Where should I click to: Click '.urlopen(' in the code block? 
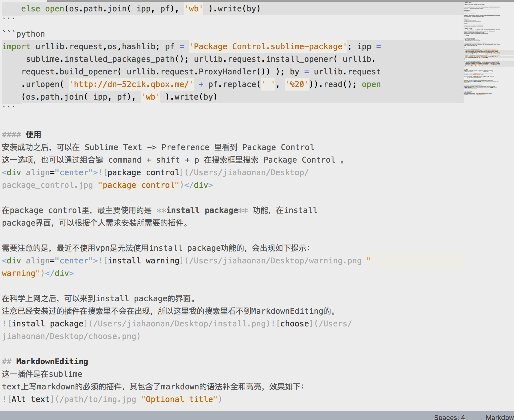(x=43, y=84)
